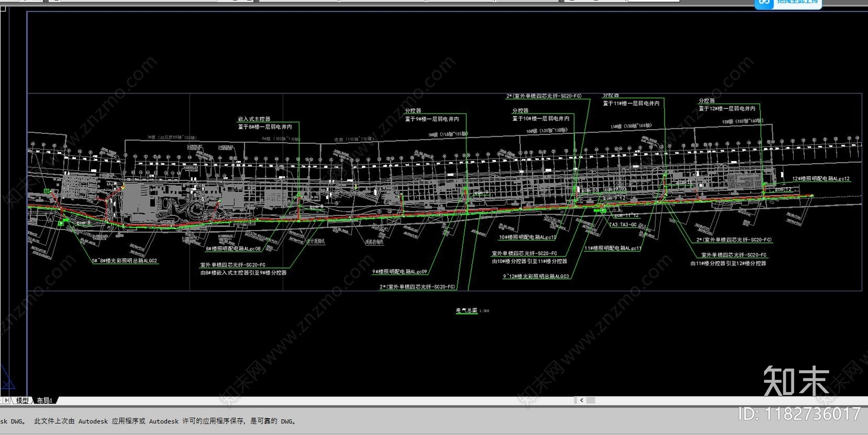Select the drawing title 电气总图
Image resolution: width=868 pixels, height=435 pixels.
click(467, 310)
